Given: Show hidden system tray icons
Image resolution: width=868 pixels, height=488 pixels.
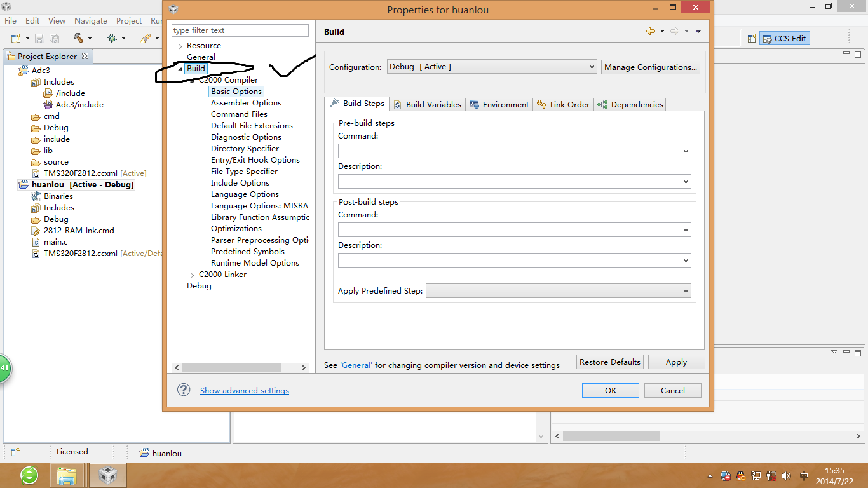Looking at the screenshot, I should coord(710,476).
